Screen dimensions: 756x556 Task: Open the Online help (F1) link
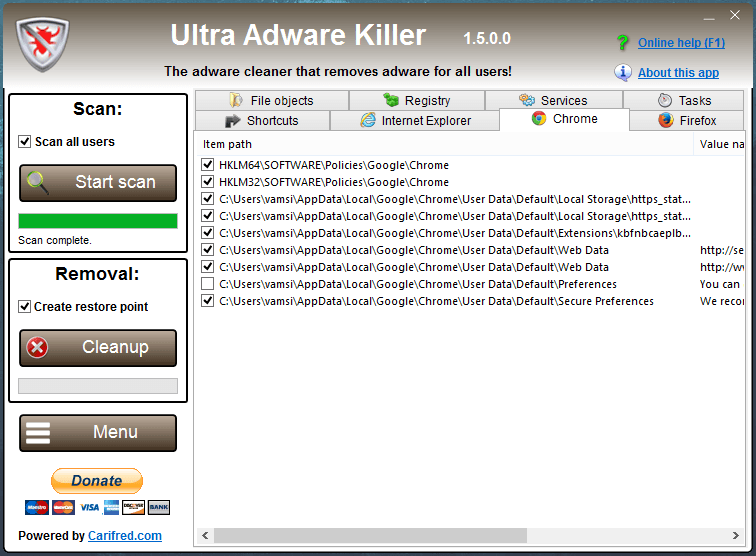[x=681, y=43]
